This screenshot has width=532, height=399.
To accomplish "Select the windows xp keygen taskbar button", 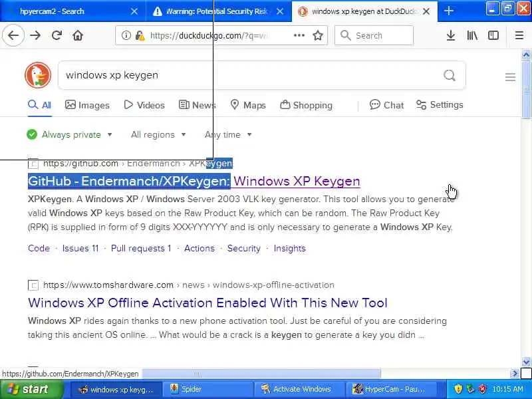I will [x=116, y=389].
